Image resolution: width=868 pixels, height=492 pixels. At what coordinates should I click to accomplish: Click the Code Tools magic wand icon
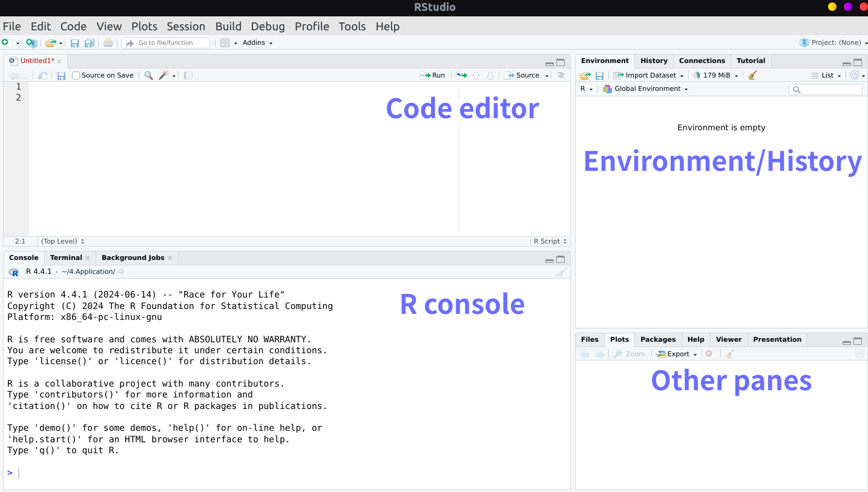click(163, 76)
